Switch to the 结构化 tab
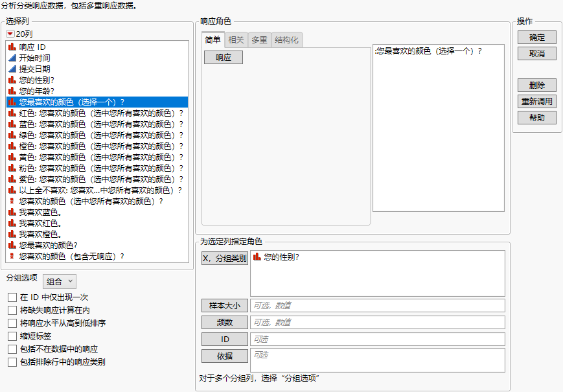Image resolution: width=563 pixels, height=392 pixels. point(288,40)
